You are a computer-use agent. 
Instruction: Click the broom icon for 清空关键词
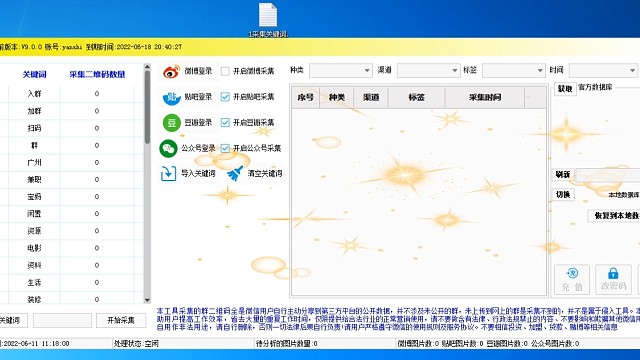pyautogui.click(x=235, y=173)
